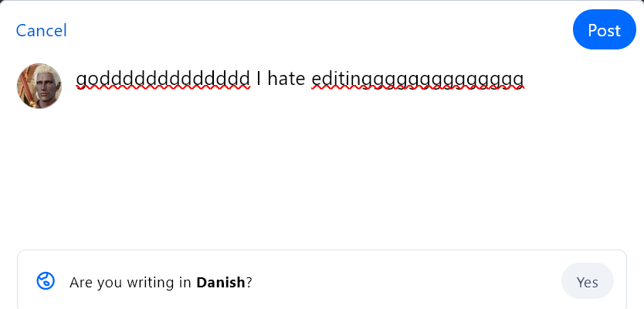Screen dimensions: 644x309
Task: Confirm Danish by pressing Yes
Action: [587, 282]
